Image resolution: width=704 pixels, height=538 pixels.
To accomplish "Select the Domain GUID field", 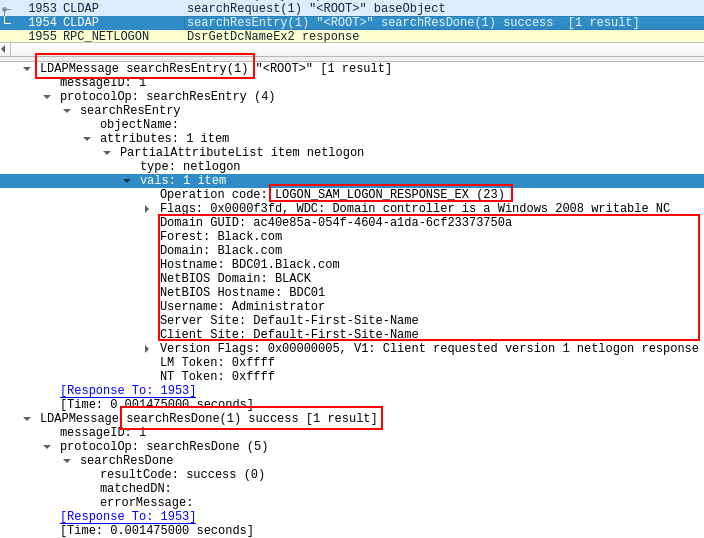I will pos(335,223).
